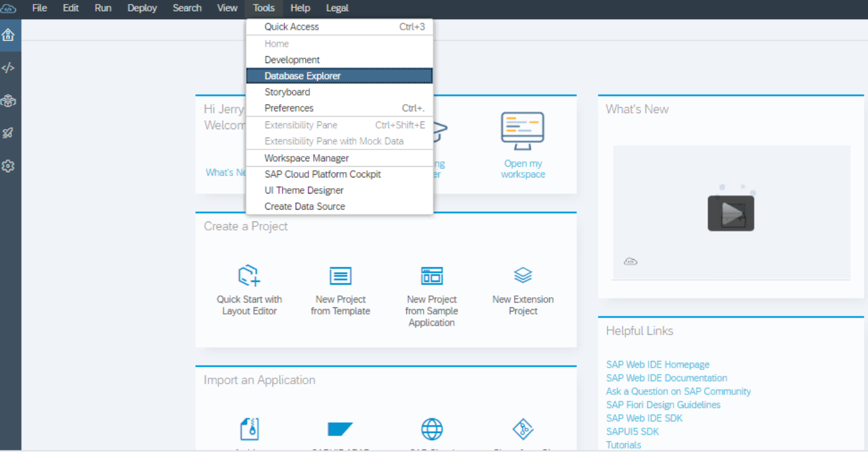
Task: Launch SAP Cloud Platform Cockpit menu item
Action: (339, 174)
